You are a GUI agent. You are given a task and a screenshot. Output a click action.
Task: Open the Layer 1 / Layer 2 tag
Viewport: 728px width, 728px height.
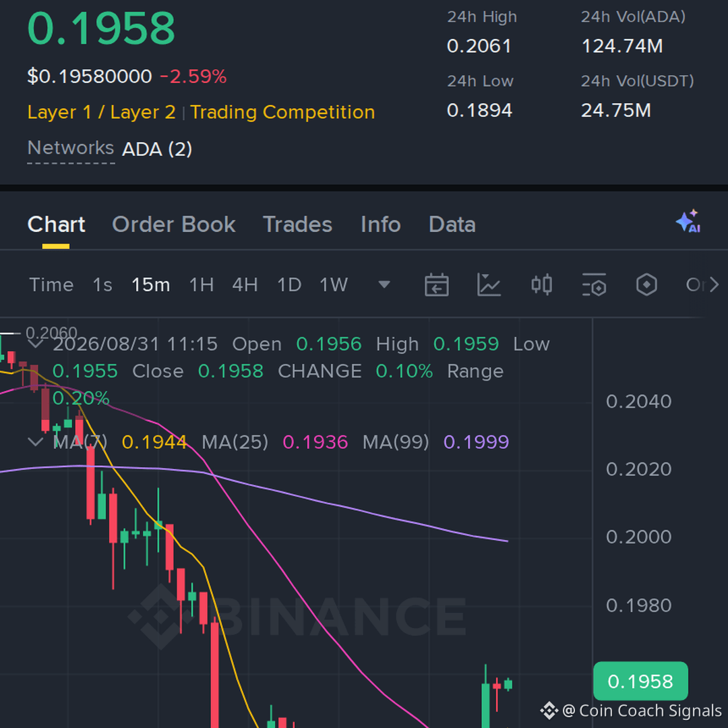pyautogui.click(x=101, y=113)
